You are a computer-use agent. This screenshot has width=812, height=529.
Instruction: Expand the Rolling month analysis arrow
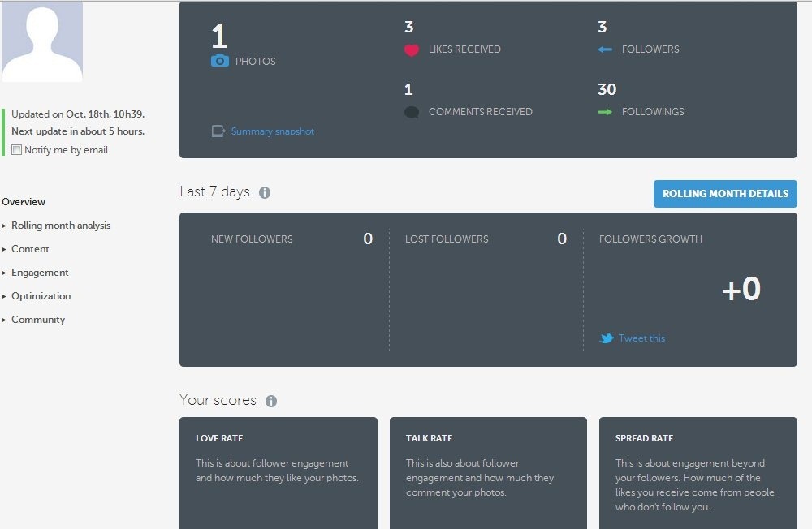pos(3,226)
